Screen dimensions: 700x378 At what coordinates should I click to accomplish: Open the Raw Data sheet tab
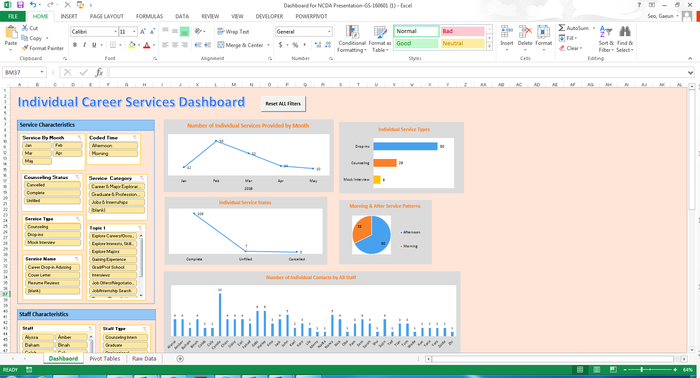click(x=144, y=359)
